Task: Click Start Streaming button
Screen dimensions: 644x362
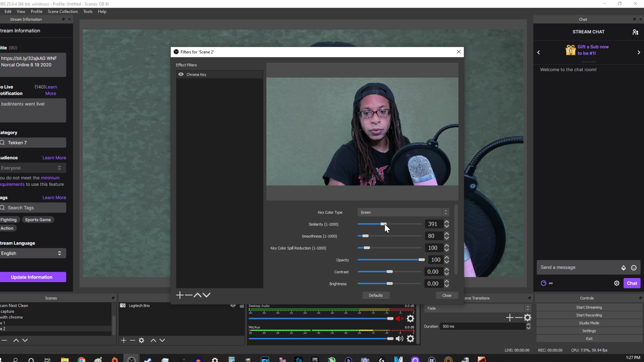Action: point(589,307)
